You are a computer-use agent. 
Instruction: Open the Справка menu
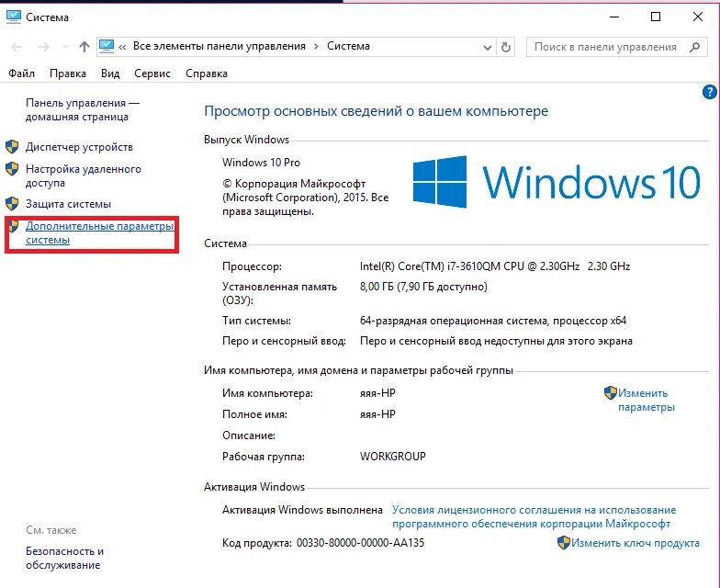(x=206, y=73)
